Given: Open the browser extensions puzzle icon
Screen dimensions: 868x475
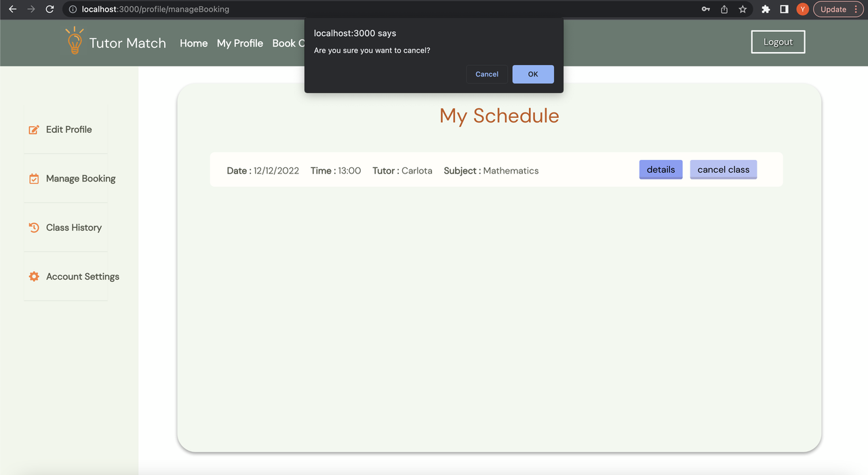Looking at the screenshot, I should pos(765,9).
